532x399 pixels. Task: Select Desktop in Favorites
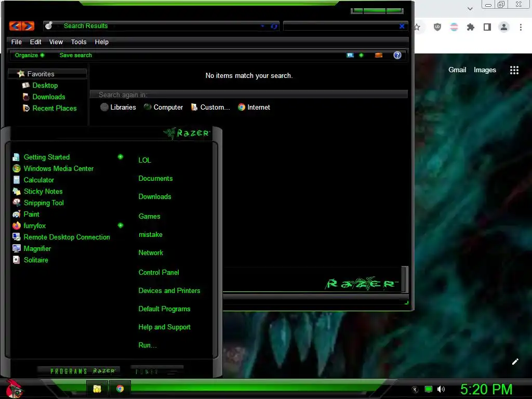39,86
